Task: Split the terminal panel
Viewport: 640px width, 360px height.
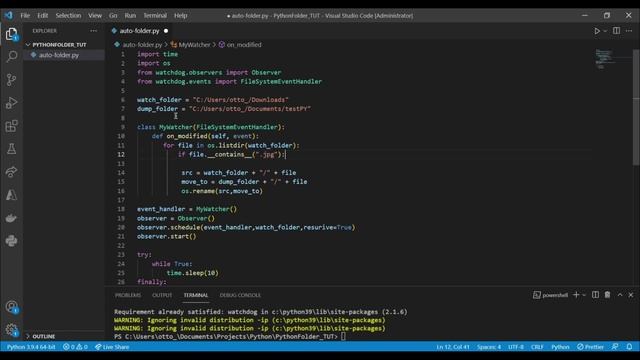Action: point(596,295)
